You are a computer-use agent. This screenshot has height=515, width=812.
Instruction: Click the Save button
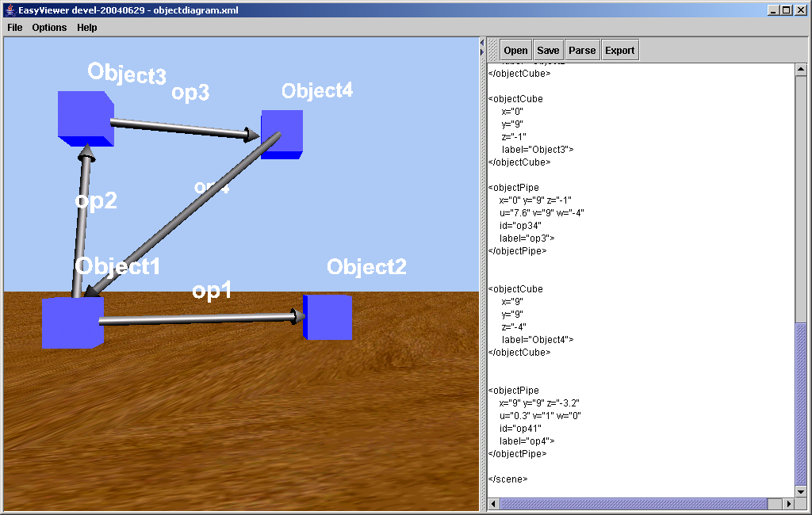[x=548, y=50]
